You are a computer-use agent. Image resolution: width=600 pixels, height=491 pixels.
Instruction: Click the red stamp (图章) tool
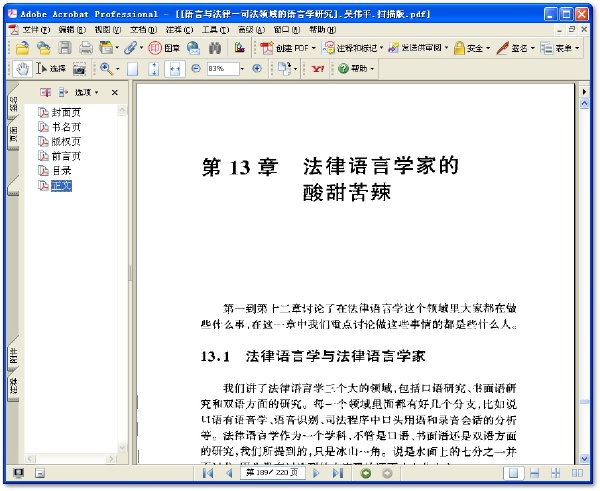pyautogui.click(x=164, y=48)
